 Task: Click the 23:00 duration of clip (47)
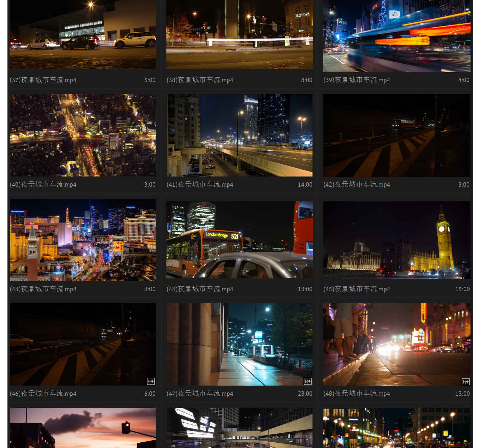coord(305,394)
